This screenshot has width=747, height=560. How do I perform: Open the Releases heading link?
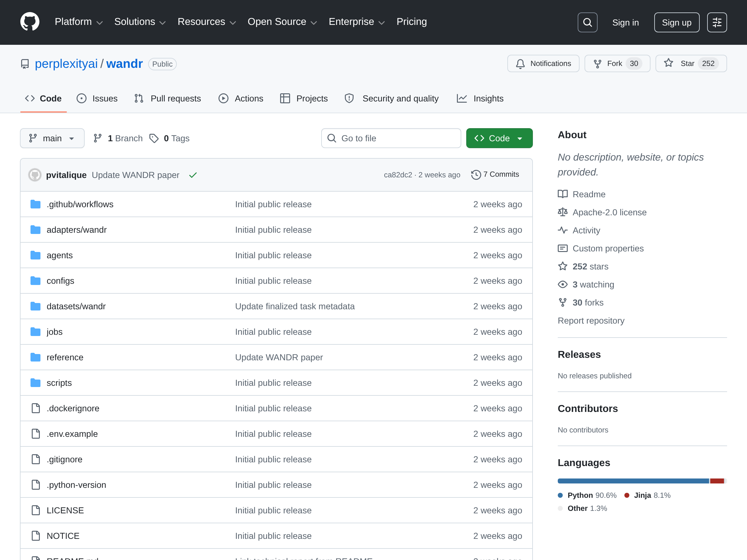click(x=579, y=354)
